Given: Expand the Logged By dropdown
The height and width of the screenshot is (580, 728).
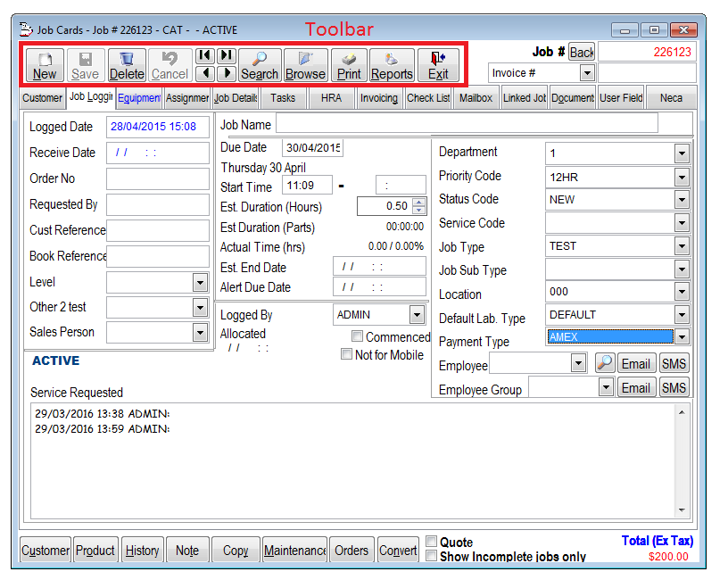Looking at the screenshot, I should pos(417,315).
